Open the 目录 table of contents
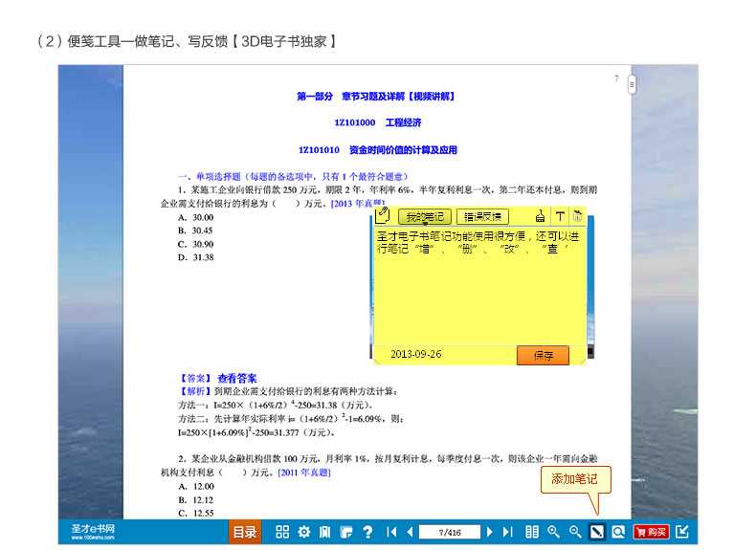The width and height of the screenshot is (756, 550). click(x=244, y=532)
